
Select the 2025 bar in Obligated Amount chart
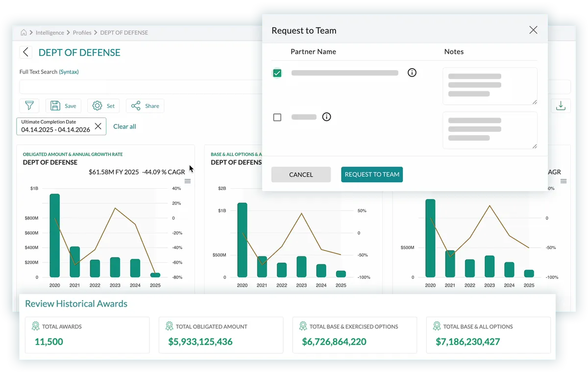click(x=155, y=275)
